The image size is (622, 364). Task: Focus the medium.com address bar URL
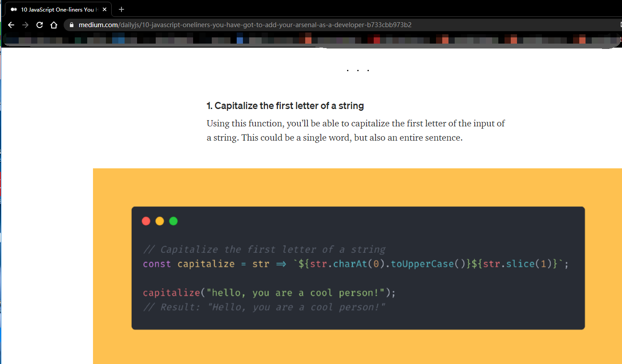pyautogui.click(x=245, y=25)
